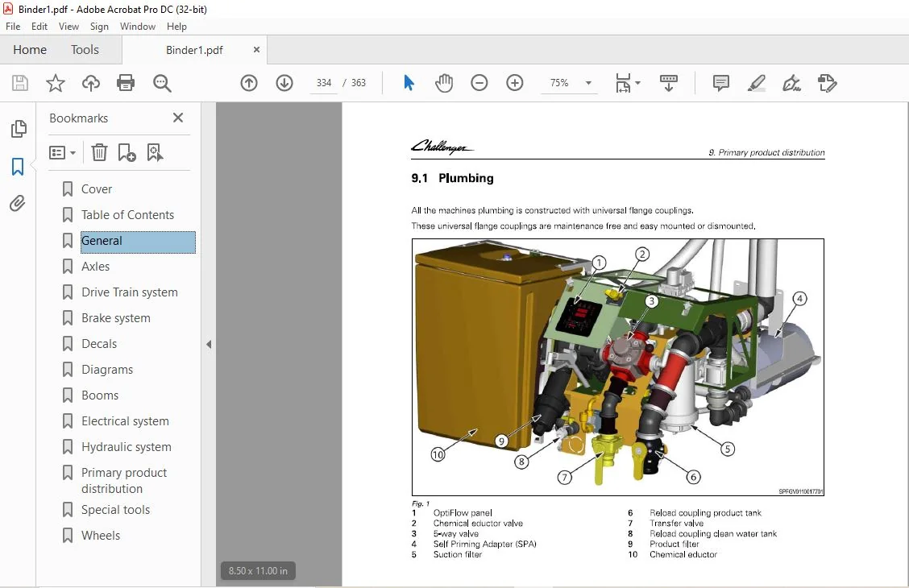Add file to starred via star icon
Image resolution: width=909 pixels, height=588 pixels.
(x=56, y=83)
